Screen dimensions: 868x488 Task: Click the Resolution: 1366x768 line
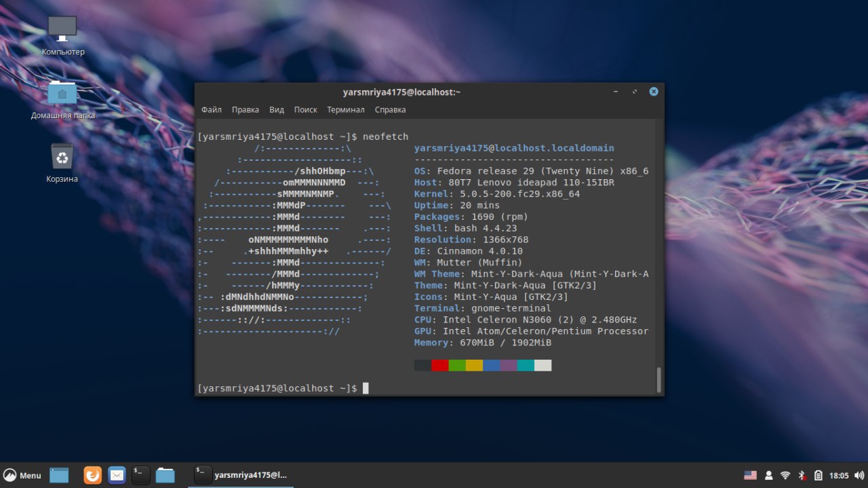click(x=471, y=240)
